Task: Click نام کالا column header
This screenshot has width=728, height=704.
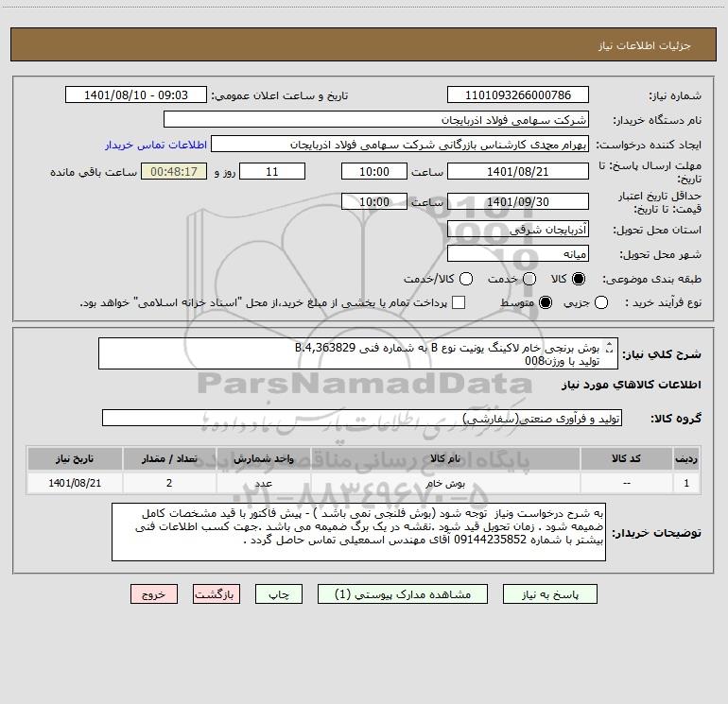Action: (x=445, y=458)
